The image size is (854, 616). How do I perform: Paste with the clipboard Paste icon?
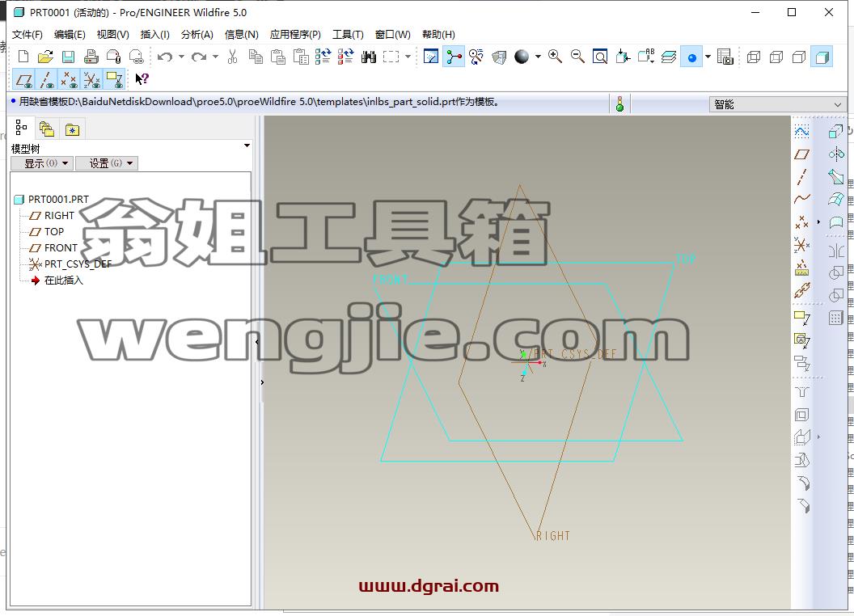[277, 57]
